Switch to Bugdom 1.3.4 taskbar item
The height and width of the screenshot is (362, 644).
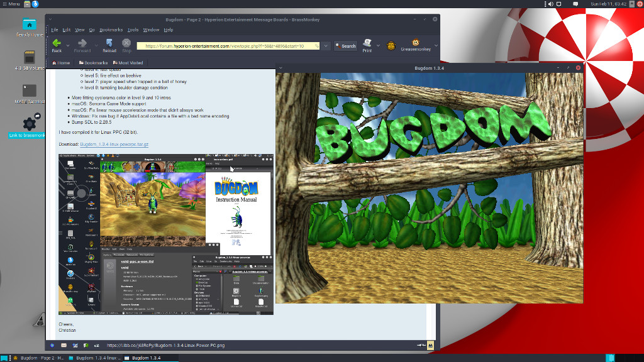150,358
